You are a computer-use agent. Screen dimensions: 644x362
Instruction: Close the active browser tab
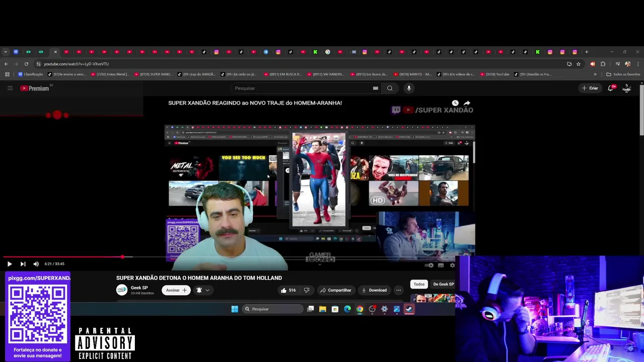[55, 52]
